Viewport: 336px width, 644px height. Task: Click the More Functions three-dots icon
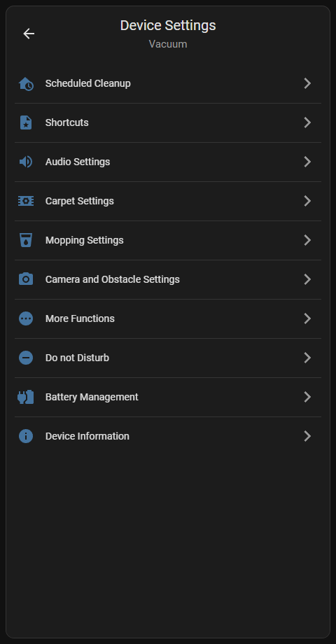[x=26, y=318]
